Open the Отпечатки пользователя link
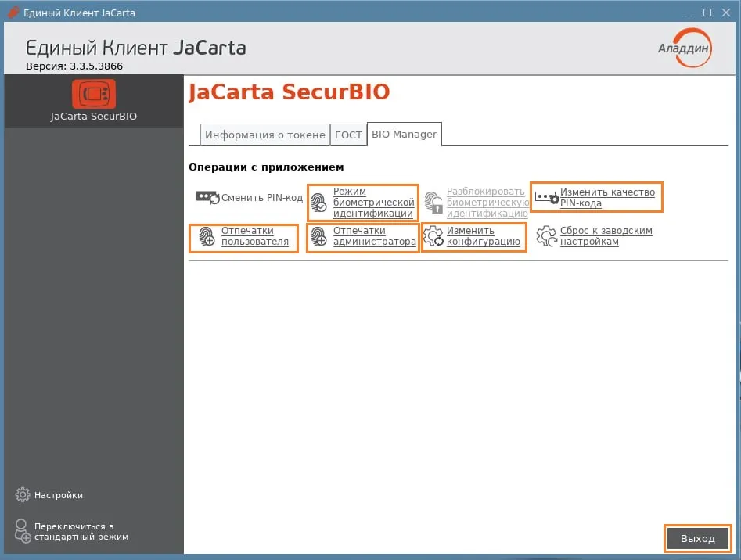The height and width of the screenshot is (560, 741). click(255, 236)
